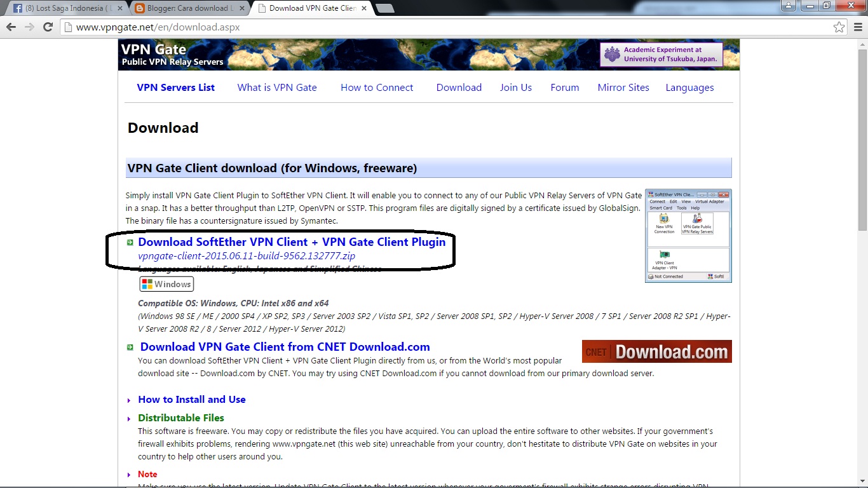
Task: Close the Lost Saga Indonesia tab
Action: [119, 8]
